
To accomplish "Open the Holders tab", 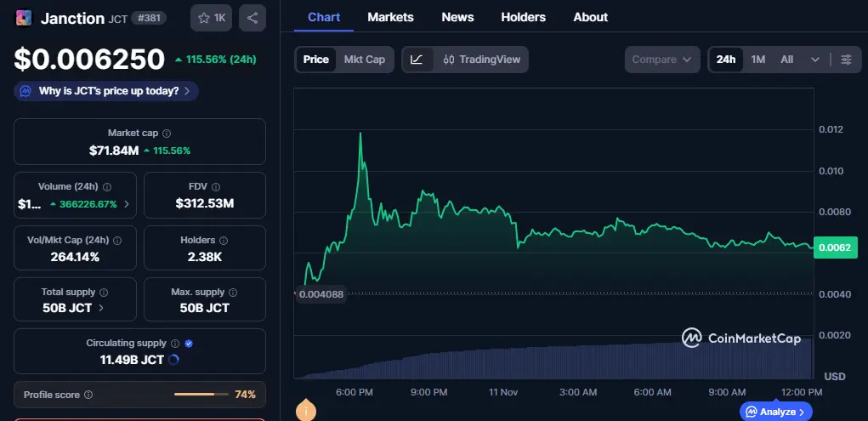I will click(523, 17).
